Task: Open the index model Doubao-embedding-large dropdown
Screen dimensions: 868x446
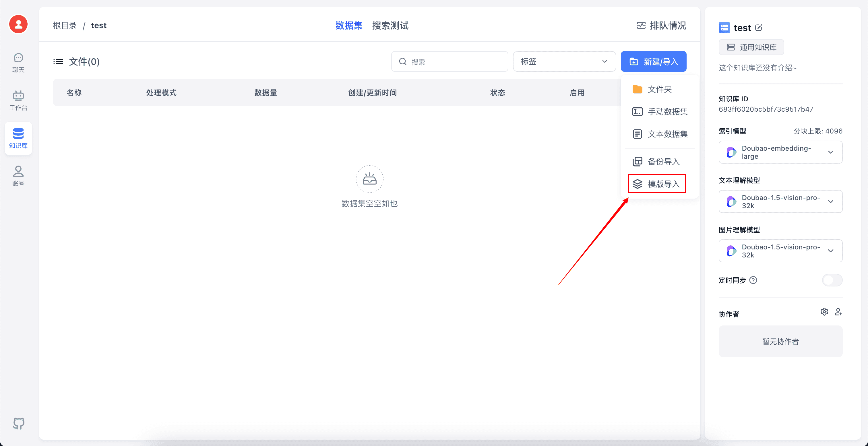Action: 780,152
